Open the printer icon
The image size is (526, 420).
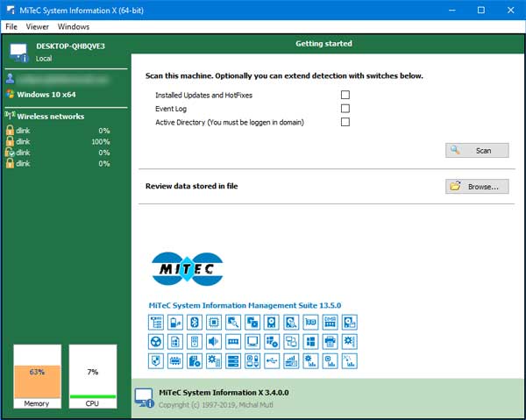tap(331, 341)
